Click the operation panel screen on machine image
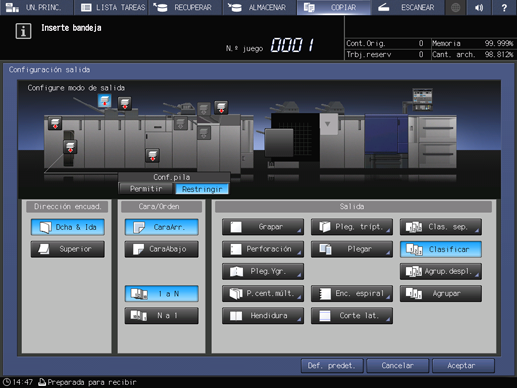517x388 pixels. click(422, 98)
